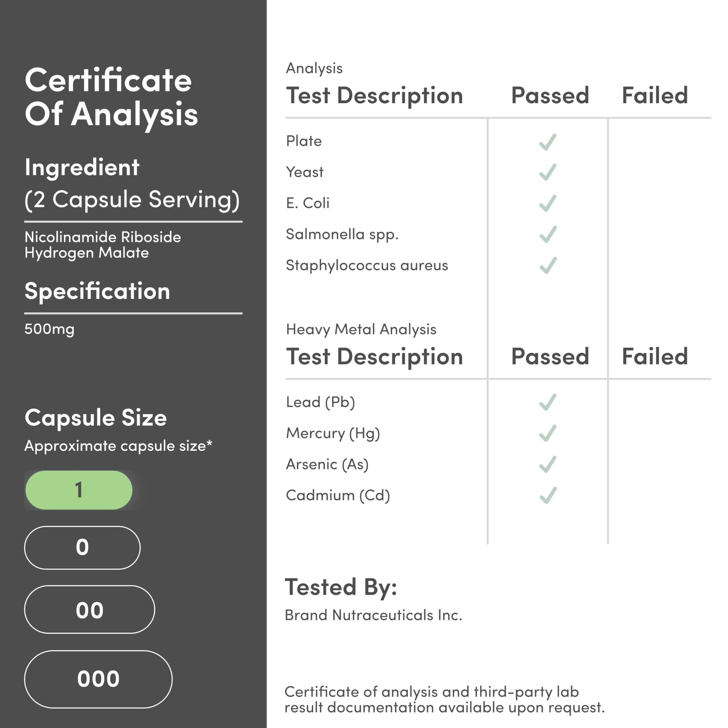Pick the capsule size 000 option
The image size is (728, 728).
[98, 679]
